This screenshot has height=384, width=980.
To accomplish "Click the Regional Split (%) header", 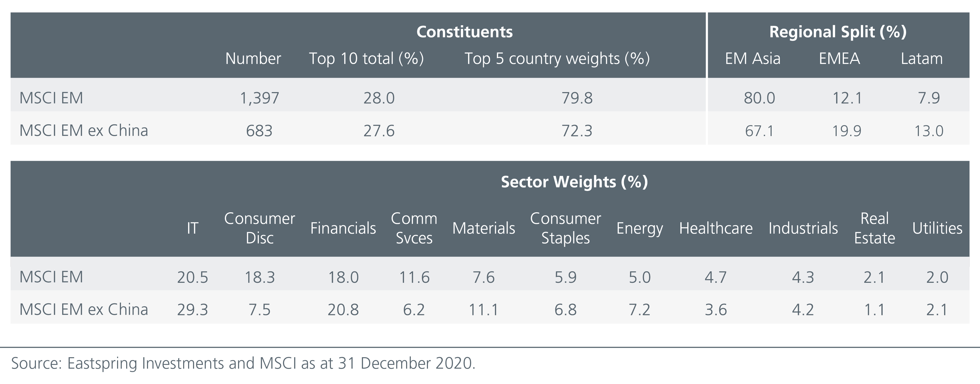I will (838, 32).
